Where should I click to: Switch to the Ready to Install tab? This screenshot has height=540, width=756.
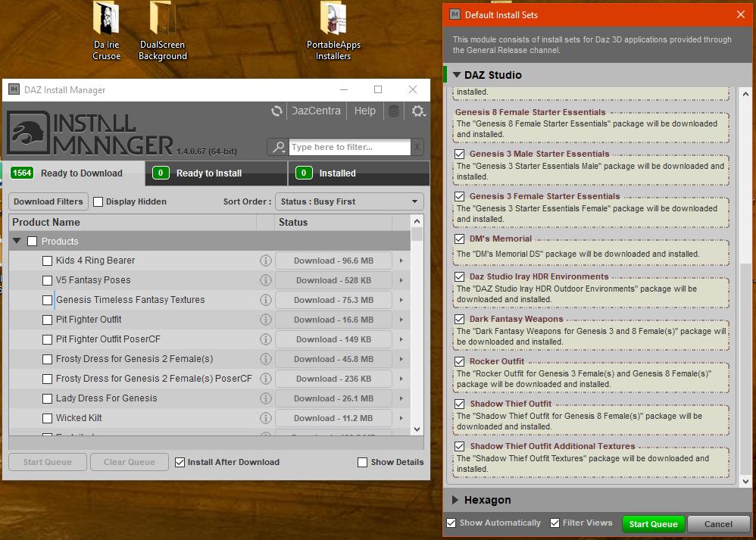[x=217, y=173]
